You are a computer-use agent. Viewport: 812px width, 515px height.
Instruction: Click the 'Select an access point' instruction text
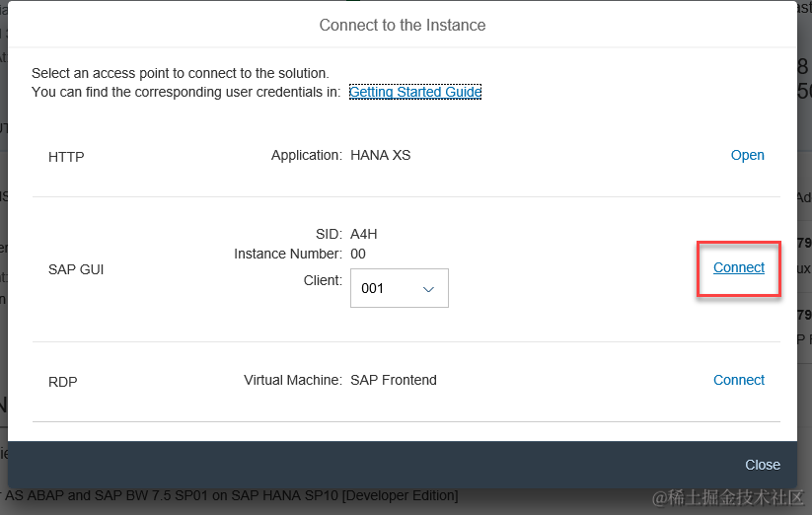[x=181, y=73]
